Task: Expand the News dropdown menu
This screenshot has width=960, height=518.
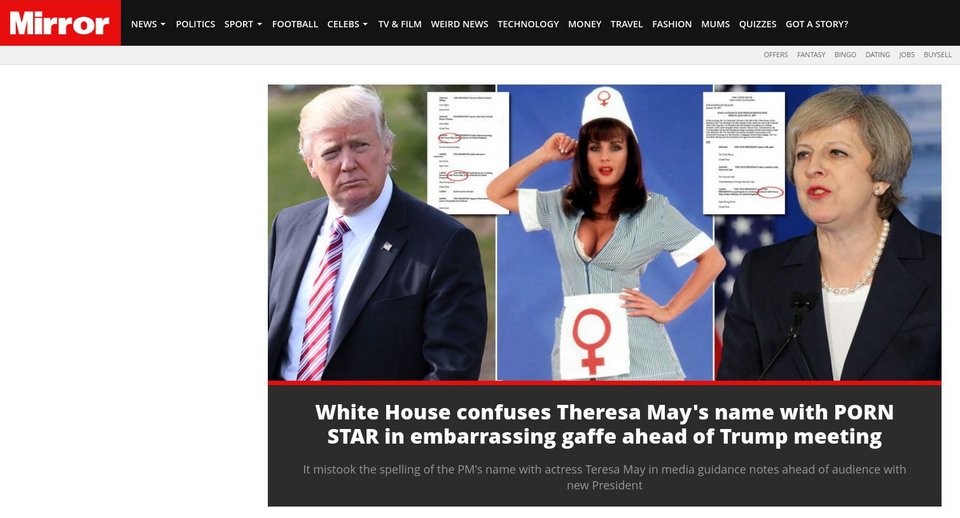Action: click(148, 24)
